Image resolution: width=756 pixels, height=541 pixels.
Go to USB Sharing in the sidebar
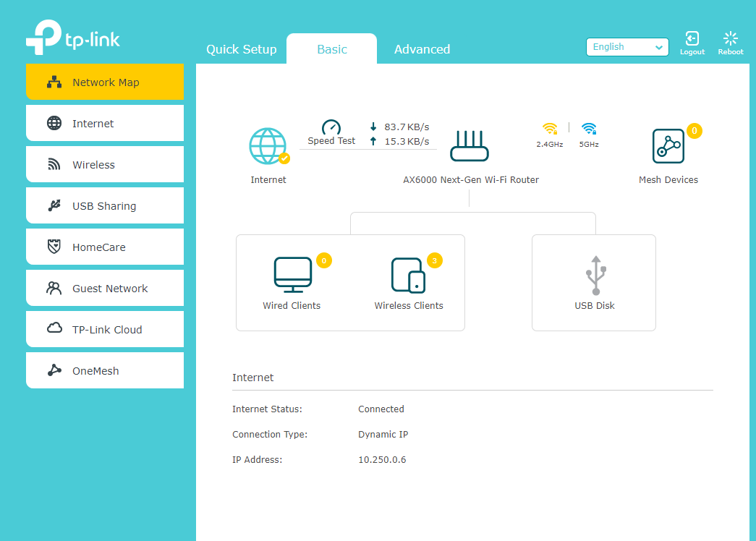(x=105, y=206)
